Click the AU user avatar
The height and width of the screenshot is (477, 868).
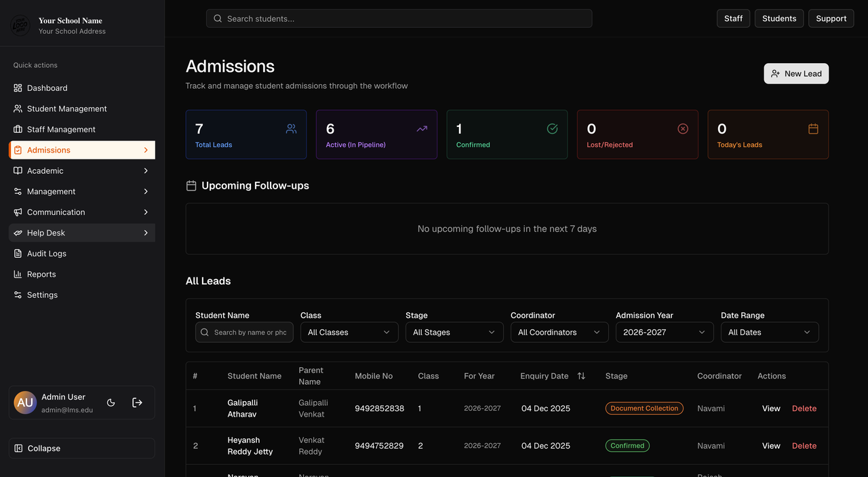[x=25, y=402]
